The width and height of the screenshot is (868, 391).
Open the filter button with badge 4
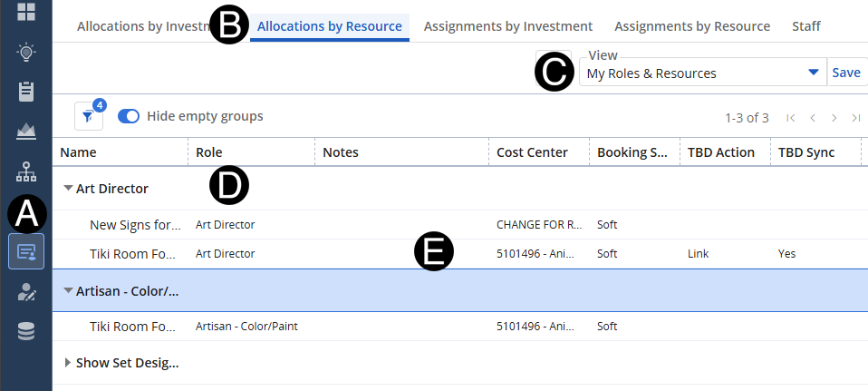88,116
